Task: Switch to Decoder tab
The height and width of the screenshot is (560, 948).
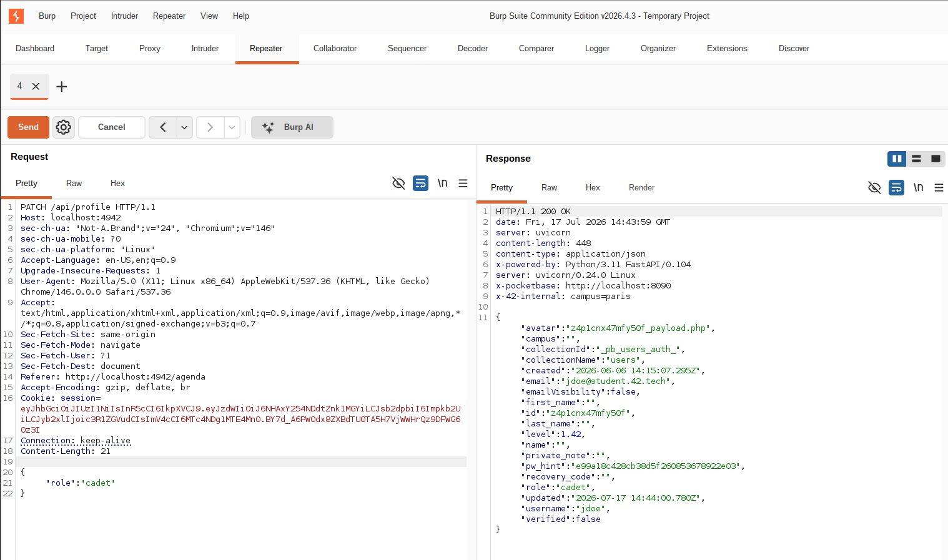Action: click(473, 49)
